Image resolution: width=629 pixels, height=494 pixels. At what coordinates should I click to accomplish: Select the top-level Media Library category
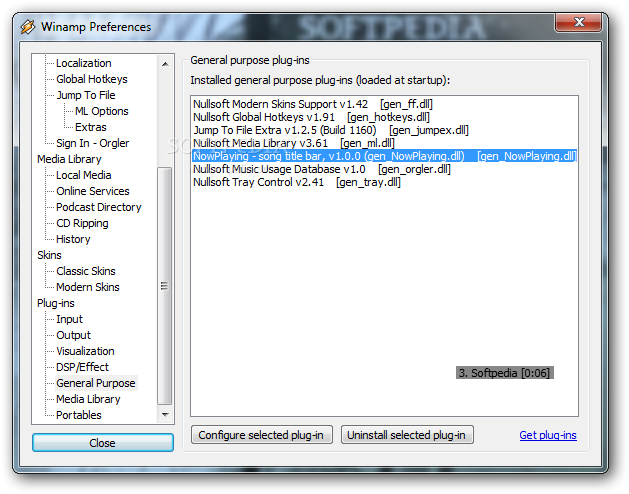[x=69, y=159]
